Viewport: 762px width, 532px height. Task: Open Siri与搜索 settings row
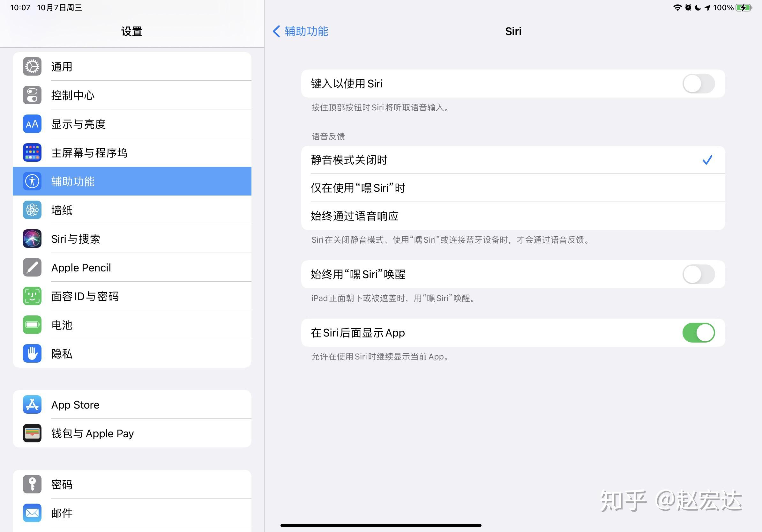[x=132, y=239]
